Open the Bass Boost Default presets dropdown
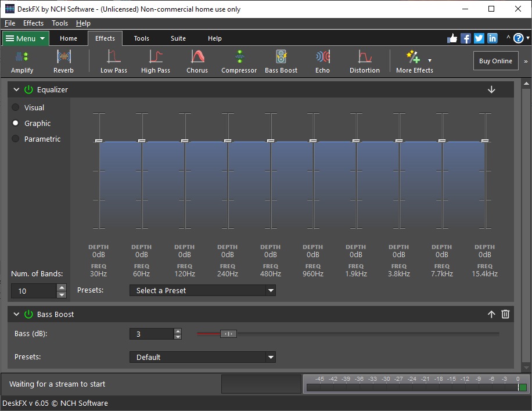Viewport: 532px width, 411px height. (x=202, y=358)
